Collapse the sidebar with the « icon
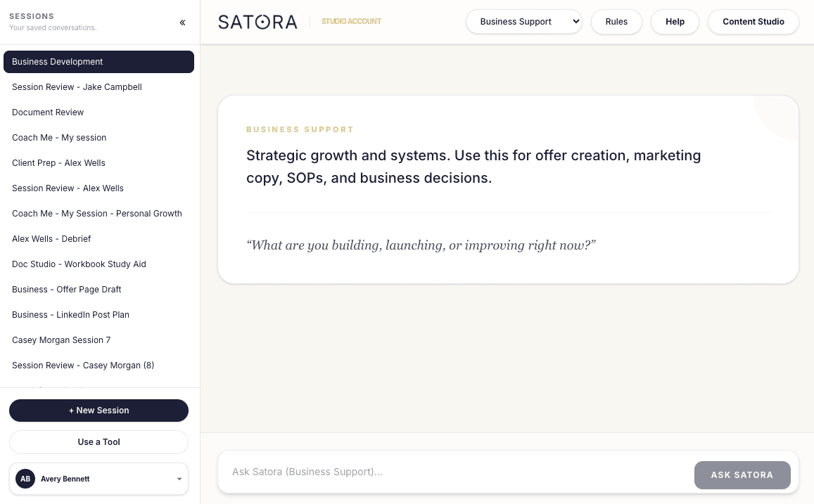The width and height of the screenshot is (814, 504). click(182, 22)
